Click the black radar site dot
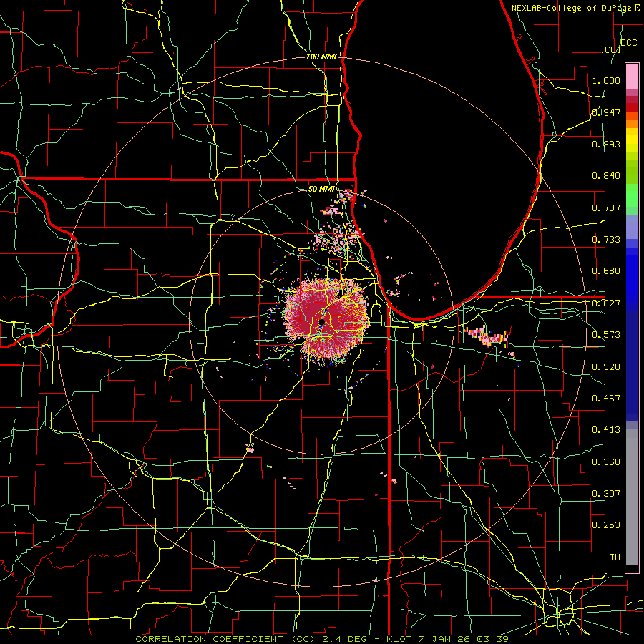 tap(322, 321)
